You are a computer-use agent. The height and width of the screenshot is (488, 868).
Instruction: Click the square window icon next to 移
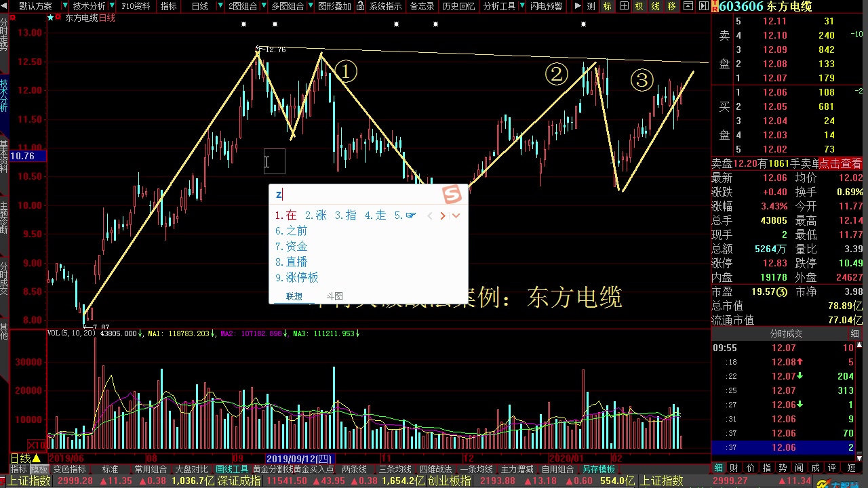688,6
